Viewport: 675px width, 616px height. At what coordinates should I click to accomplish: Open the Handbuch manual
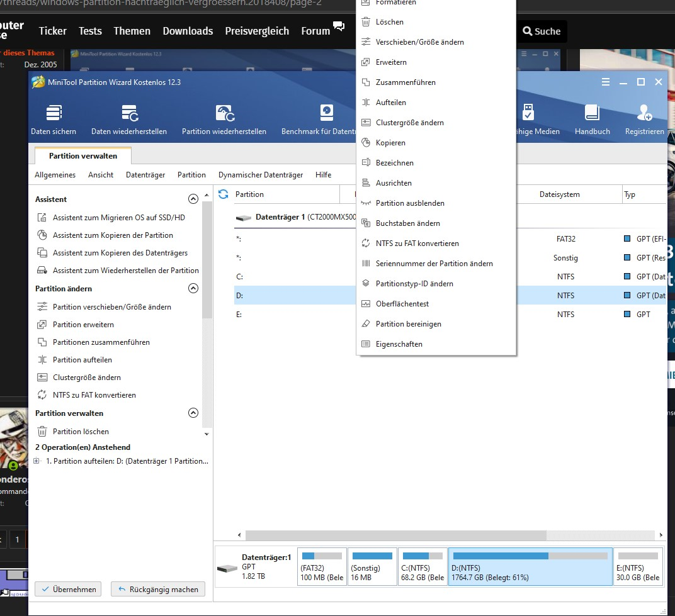click(x=592, y=120)
